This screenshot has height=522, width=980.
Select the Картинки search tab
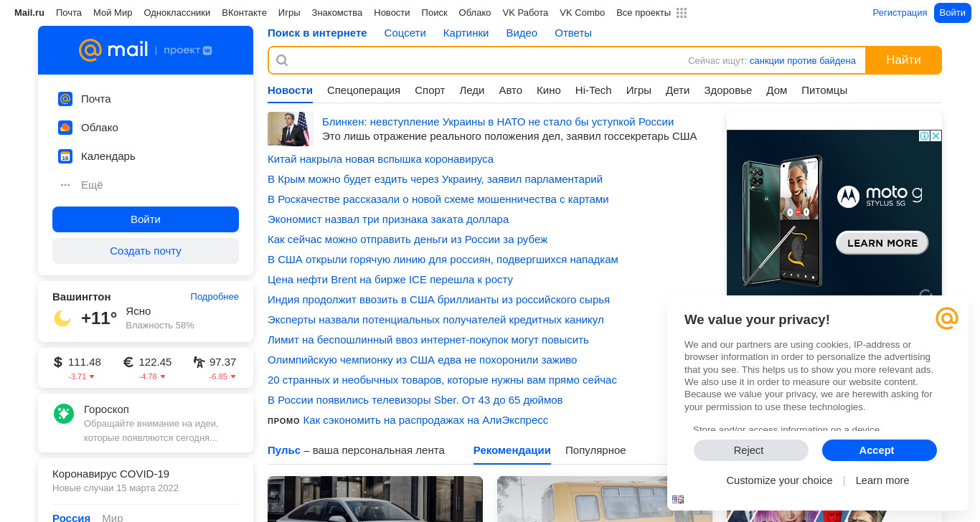(x=466, y=33)
